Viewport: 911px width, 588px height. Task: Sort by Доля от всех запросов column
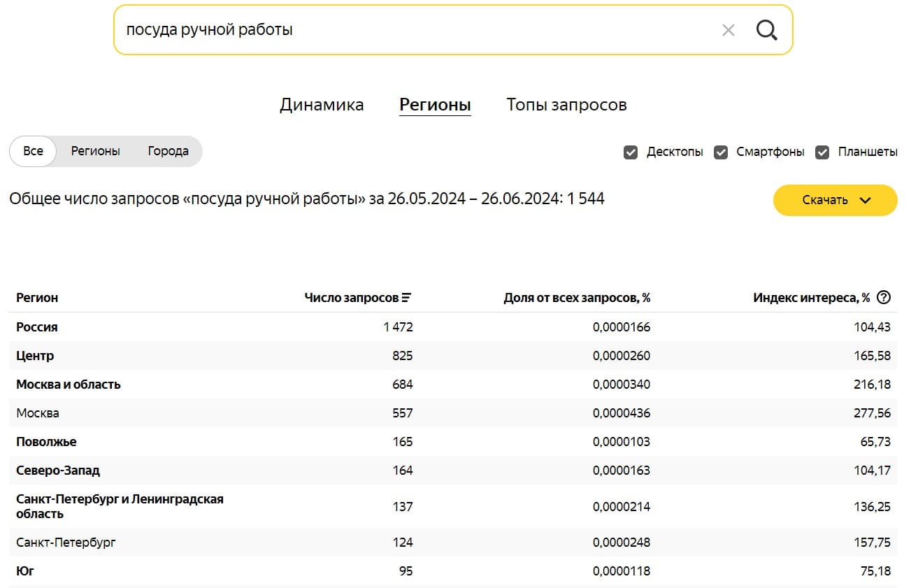point(577,298)
